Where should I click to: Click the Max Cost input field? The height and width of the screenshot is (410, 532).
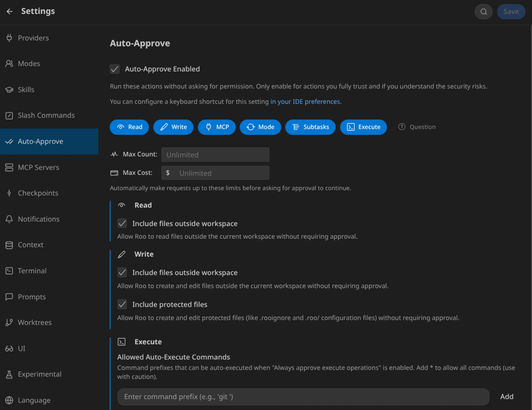tap(216, 173)
